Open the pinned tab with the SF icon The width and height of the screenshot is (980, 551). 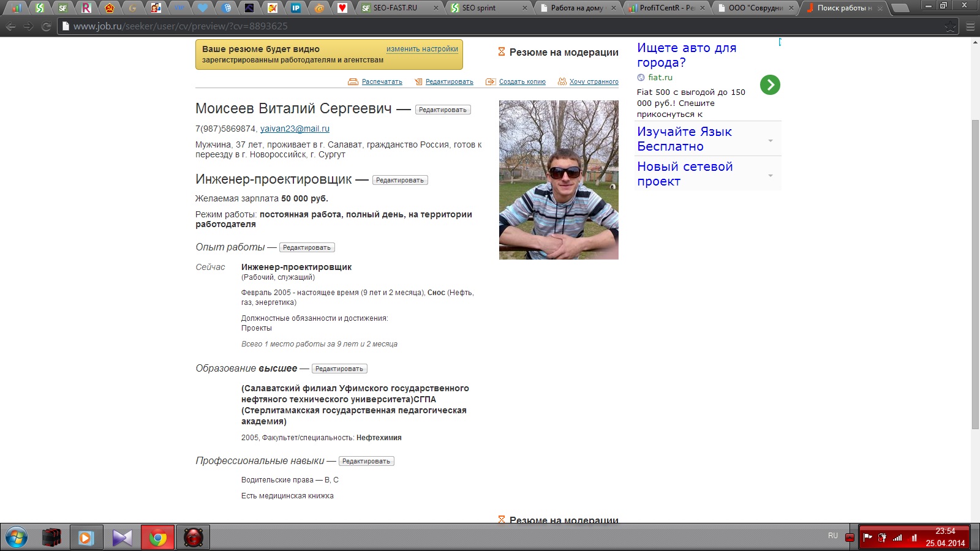[63, 8]
